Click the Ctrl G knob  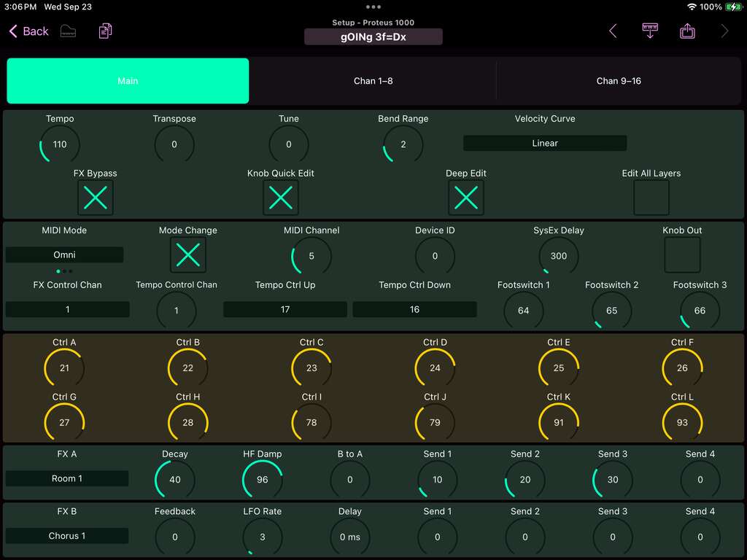(x=64, y=422)
